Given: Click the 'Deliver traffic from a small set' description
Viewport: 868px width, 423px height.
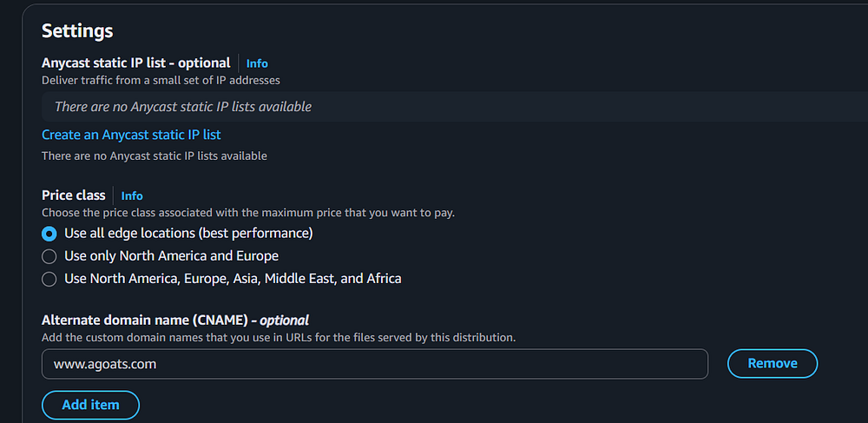Looking at the screenshot, I should point(161,80).
